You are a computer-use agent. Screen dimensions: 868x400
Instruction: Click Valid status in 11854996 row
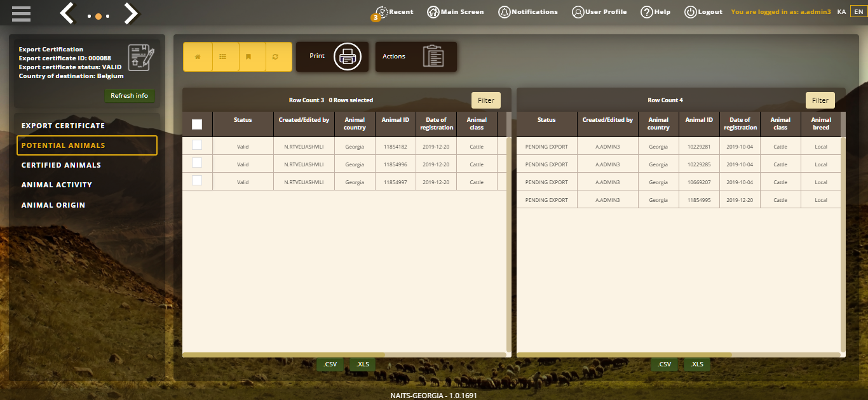tap(243, 164)
